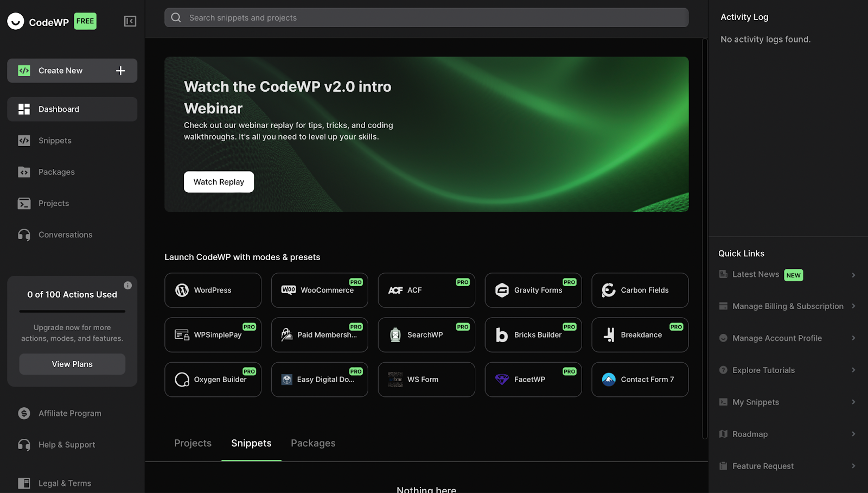This screenshot has width=868, height=493.
Task: Click the ACF logo icon
Action: [x=395, y=290]
